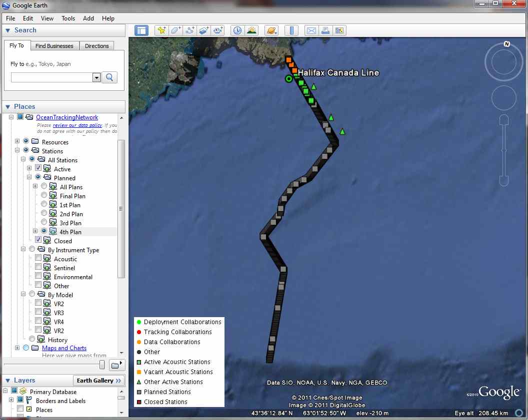Open the Fly To history dropdown

[96, 78]
